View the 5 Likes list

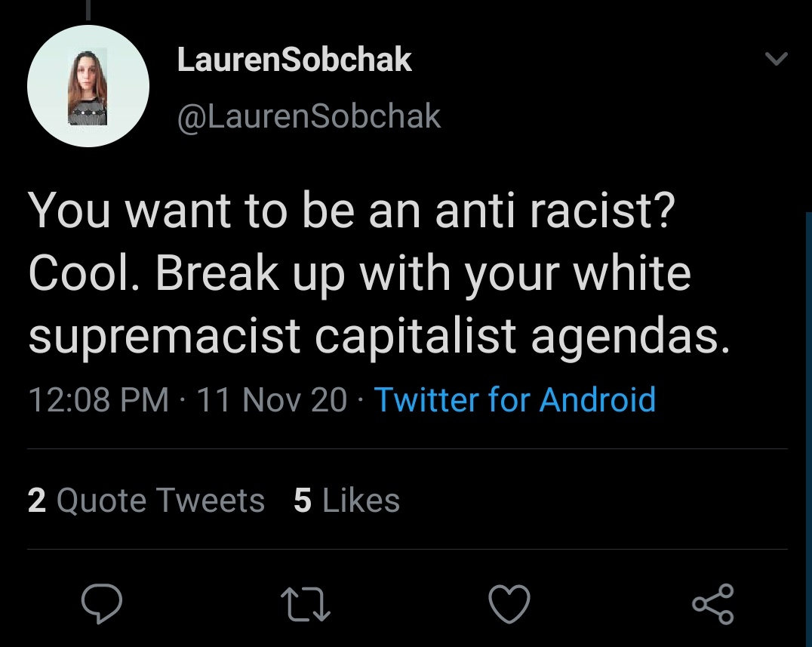coord(346,501)
